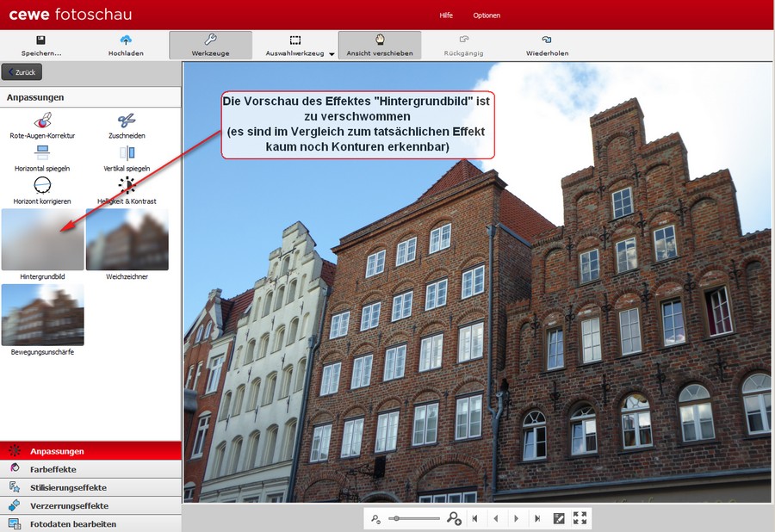
Task: Open the Auswahlwerkzeug dropdown arrow
Action: point(332,54)
